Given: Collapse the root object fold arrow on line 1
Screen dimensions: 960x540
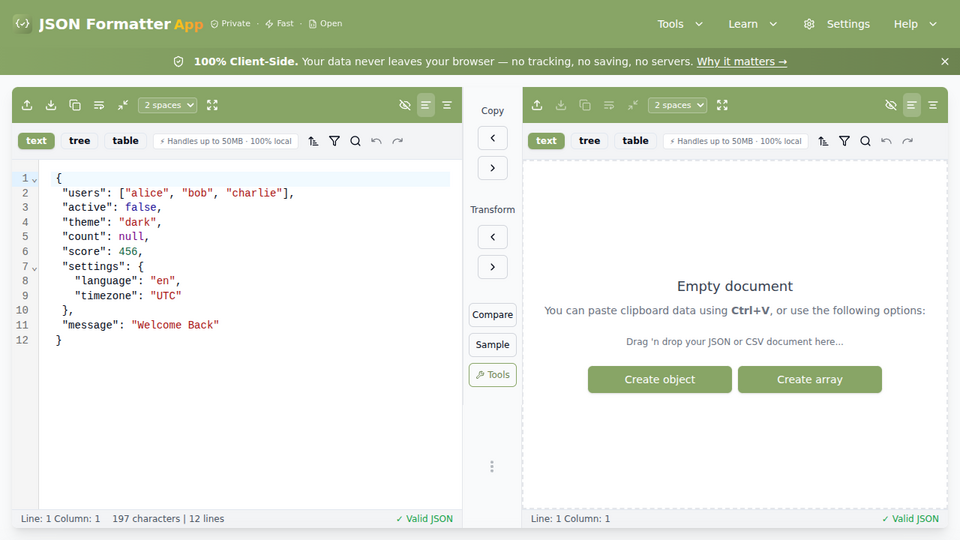Looking at the screenshot, I should 35,180.
